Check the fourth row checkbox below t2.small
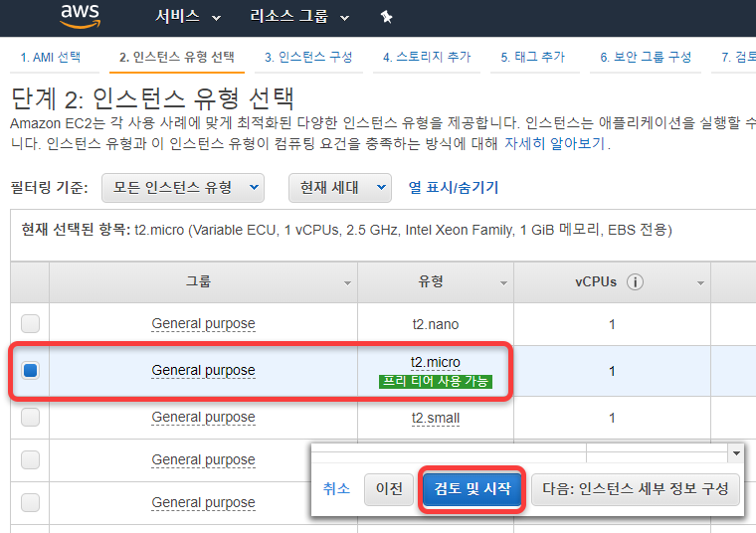This screenshot has width=756, height=533. (x=31, y=459)
